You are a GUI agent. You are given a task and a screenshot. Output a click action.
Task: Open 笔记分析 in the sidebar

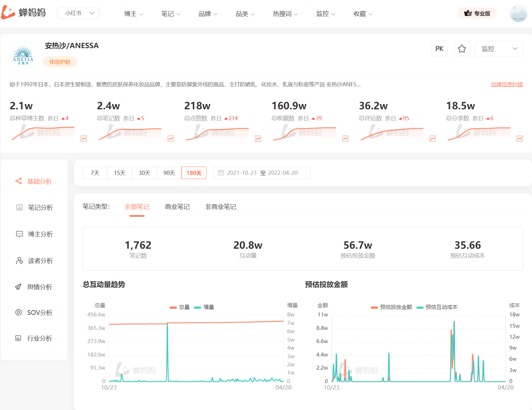(x=34, y=207)
